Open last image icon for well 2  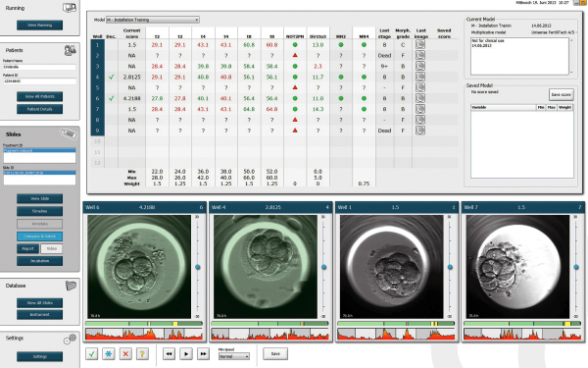[x=420, y=55]
